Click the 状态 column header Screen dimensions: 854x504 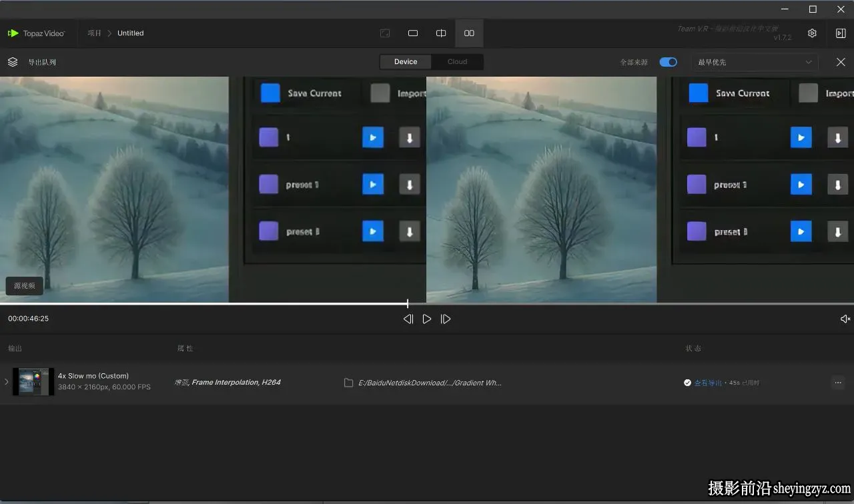click(x=693, y=348)
